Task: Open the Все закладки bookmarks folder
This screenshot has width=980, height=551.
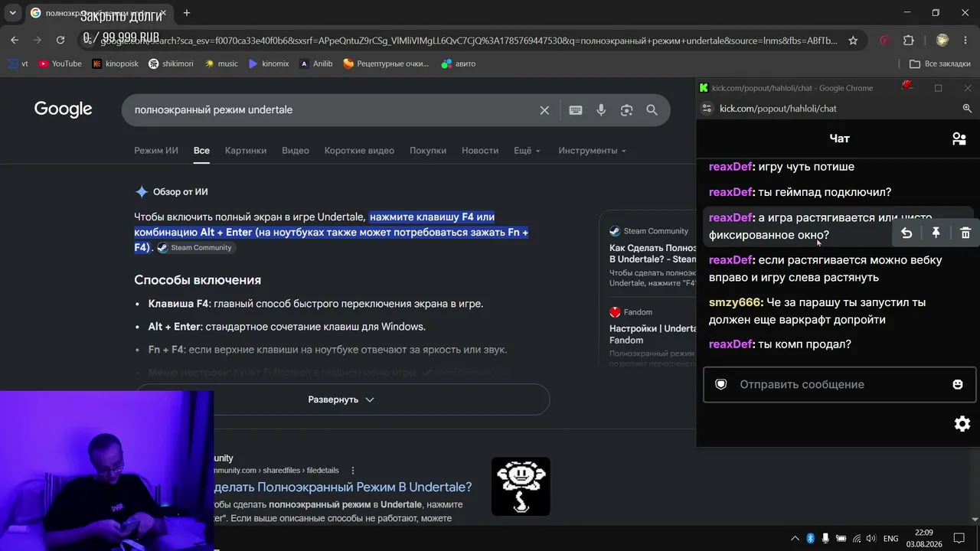Action: [939, 64]
